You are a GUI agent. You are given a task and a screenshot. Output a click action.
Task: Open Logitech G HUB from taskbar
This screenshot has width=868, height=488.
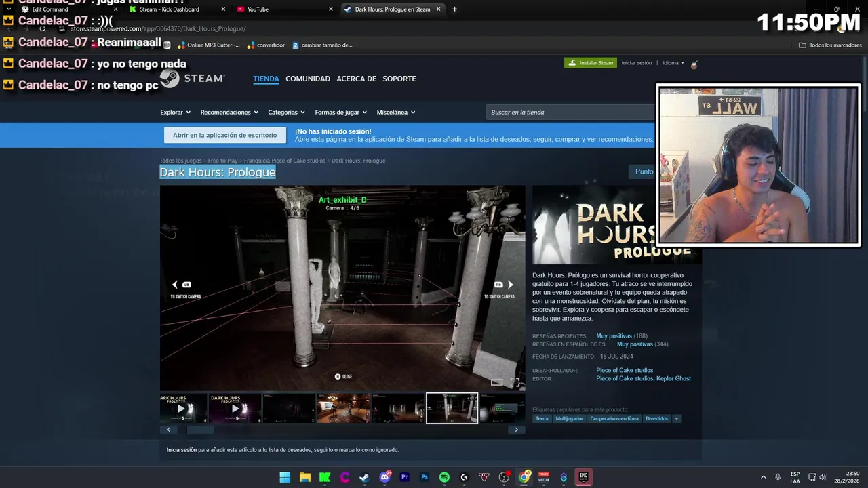pos(464,477)
